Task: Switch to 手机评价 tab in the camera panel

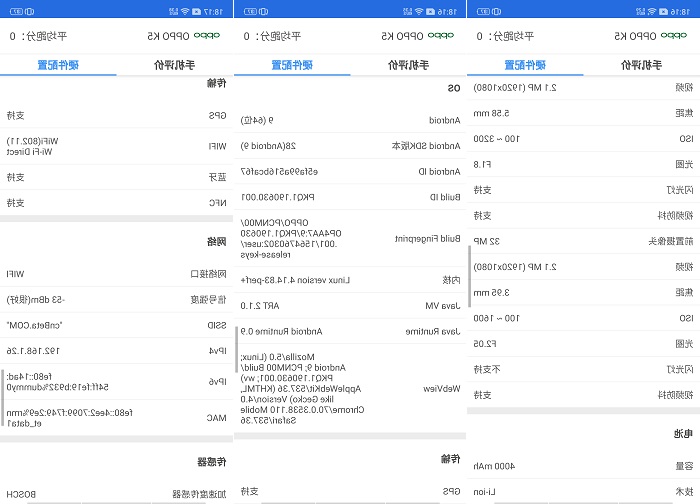Action: coord(642,65)
